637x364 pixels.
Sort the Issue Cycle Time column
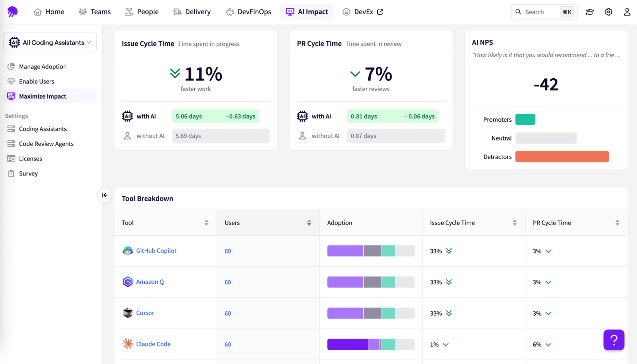pyautogui.click(x=514, y=223)
